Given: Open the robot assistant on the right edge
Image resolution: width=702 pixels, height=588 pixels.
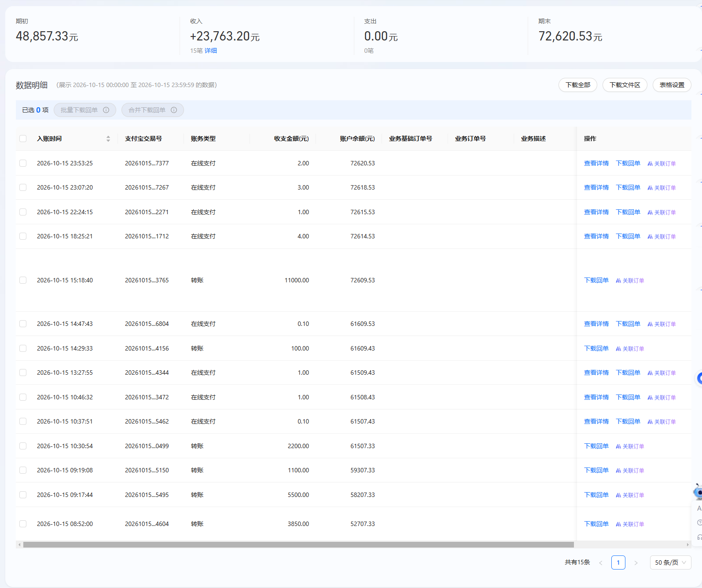Looking at the screenshot, I should (698, 492).
